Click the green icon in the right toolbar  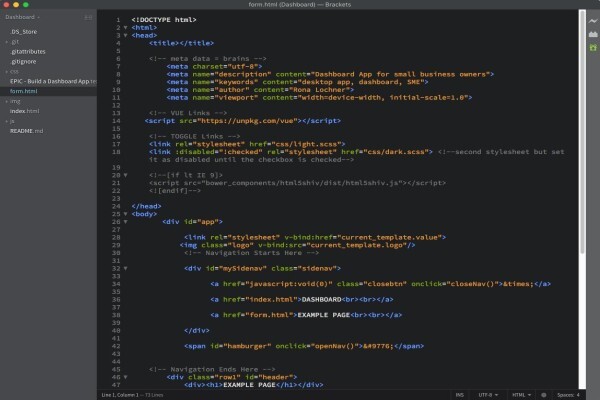[593, 47]
